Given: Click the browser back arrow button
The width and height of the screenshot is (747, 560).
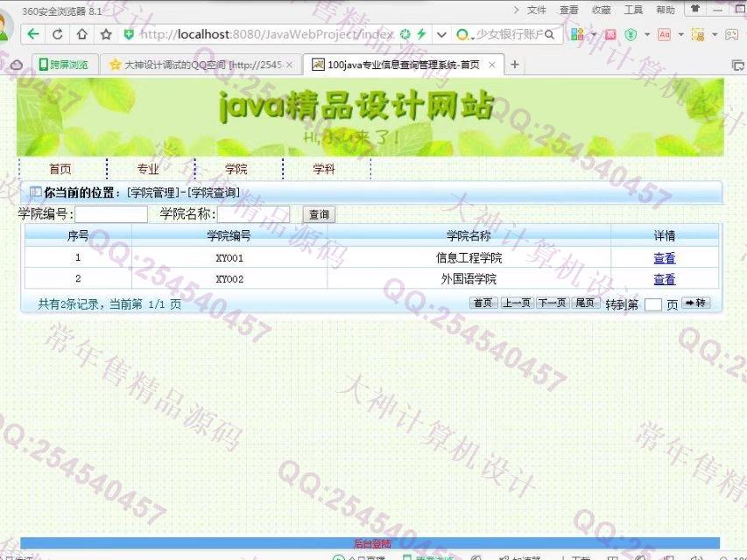Looking at the screenshot, I should pyautogui.click(x=33, y=35).
